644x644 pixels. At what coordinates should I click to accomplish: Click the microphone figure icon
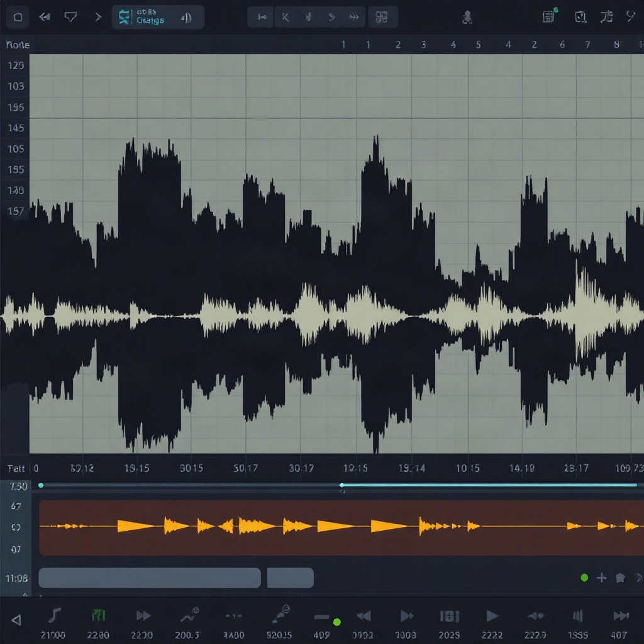467,17
